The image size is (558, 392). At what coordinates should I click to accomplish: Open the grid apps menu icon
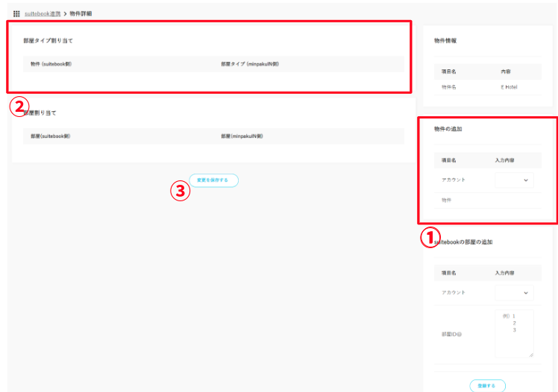point(16,13)
